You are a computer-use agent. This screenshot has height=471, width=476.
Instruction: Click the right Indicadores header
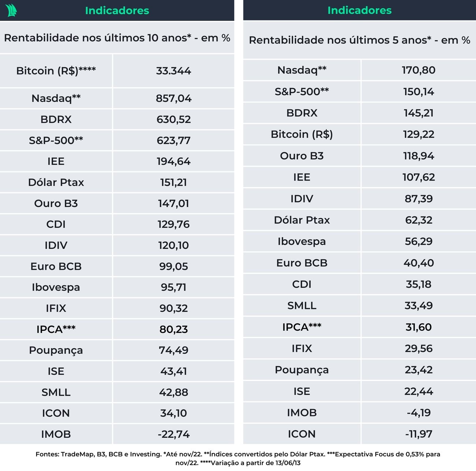click(x=359, y=10)
